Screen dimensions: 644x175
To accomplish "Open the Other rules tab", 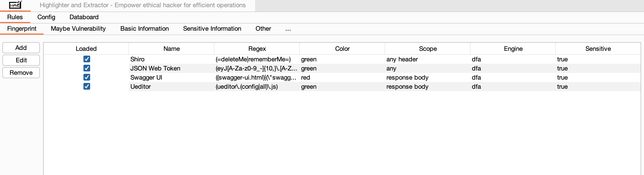I will [x=263, y=29].
